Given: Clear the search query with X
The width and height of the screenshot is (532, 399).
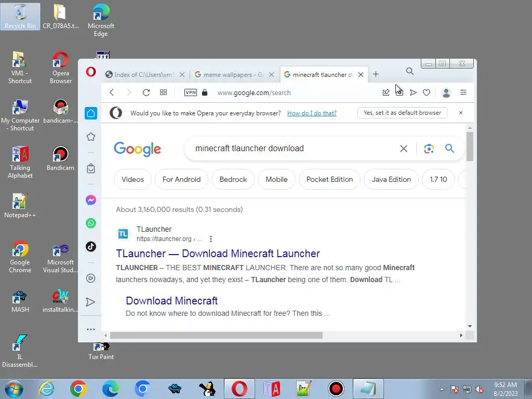Looking at the screenshot, I should tap(403, 149).
